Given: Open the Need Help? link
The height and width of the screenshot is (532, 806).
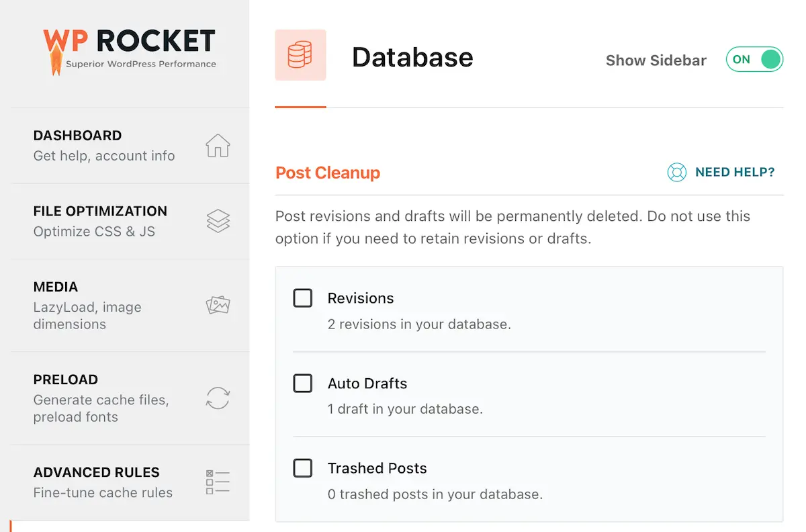Looking at the screenshot, I should 734,173.
